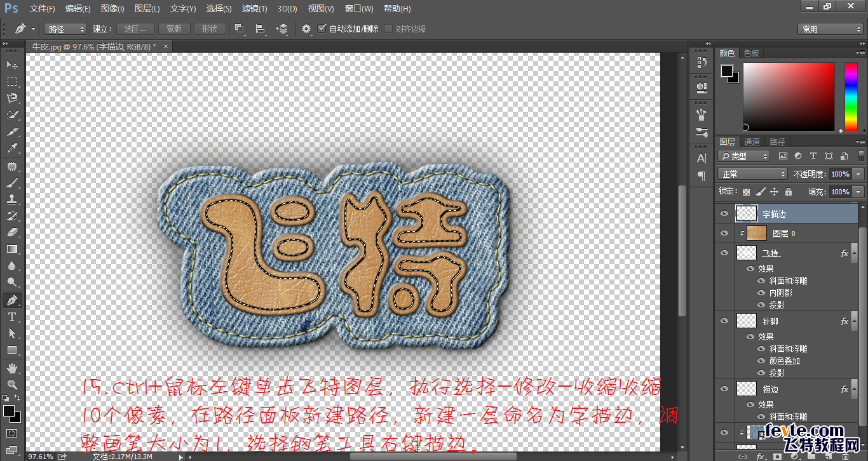Collapse the effects list of the 飞特 layer

pyautogui.click(x=855, y=253)
